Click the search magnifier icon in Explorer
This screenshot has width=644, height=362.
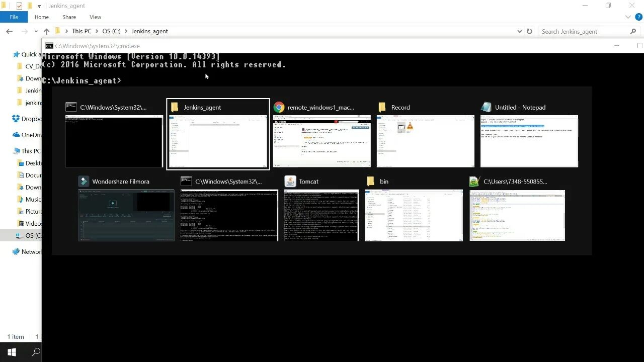pyautogui.click(x=633, y=31)
